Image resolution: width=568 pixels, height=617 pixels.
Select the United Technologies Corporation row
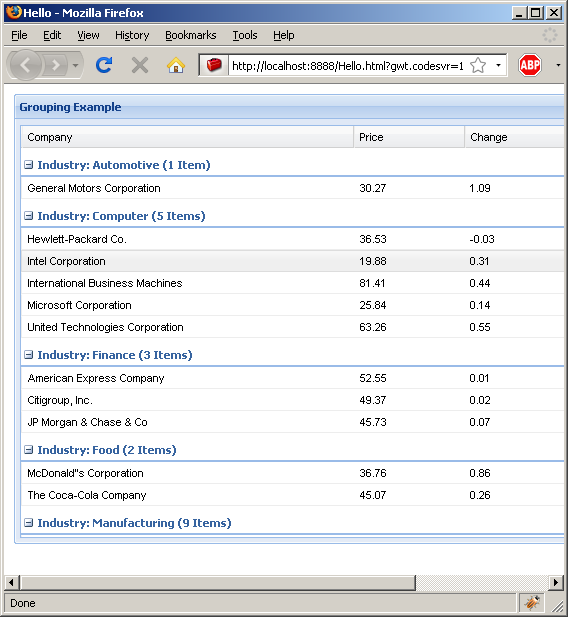click(x=292, y=327)
